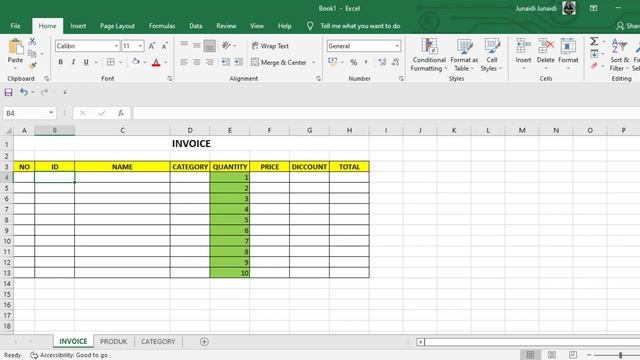Click the Select All corner triangle
The width and height of the screenshot is (640, 360).
click(8, 131)
